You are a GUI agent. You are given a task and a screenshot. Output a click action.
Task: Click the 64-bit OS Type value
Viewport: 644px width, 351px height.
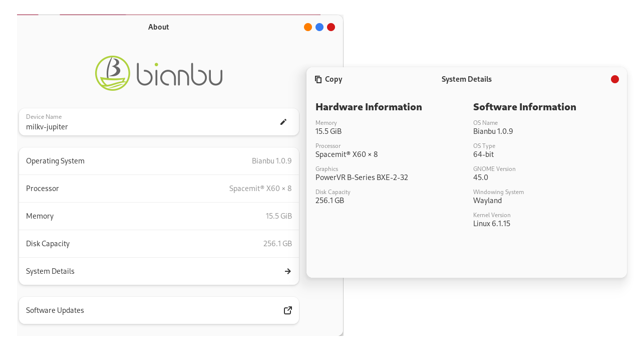point(484,154)
